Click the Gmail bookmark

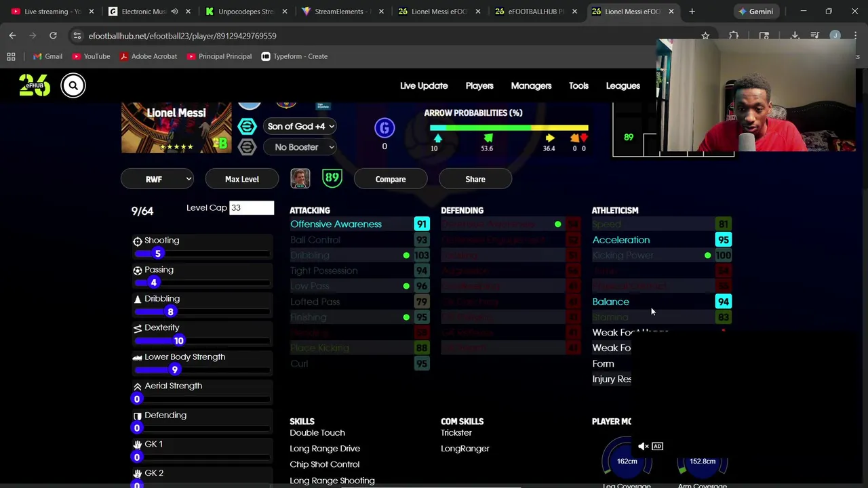click(47, 56)
